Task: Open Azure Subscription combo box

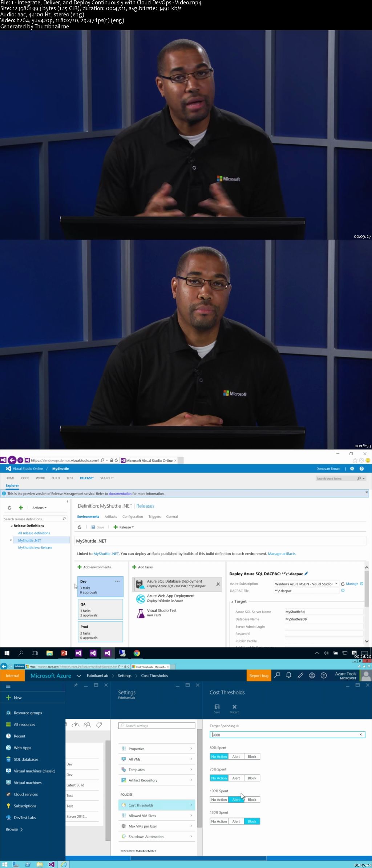Action: tap(306, 584)
